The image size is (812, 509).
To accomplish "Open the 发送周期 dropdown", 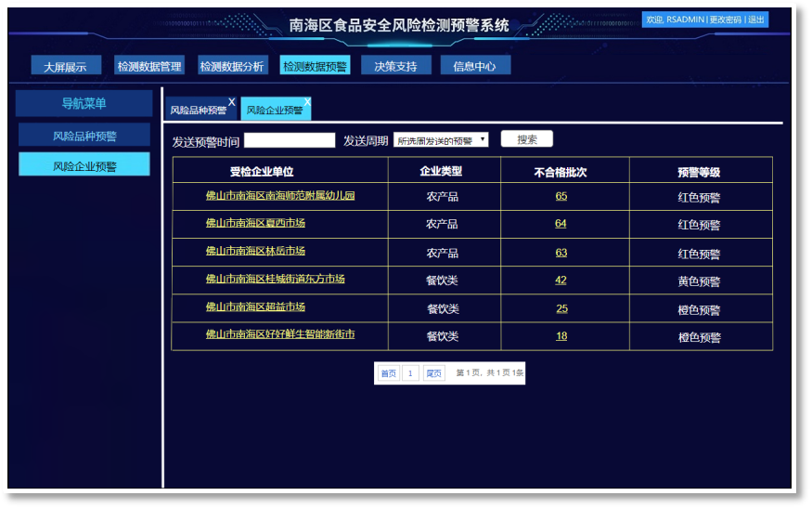I will (441, 140).
